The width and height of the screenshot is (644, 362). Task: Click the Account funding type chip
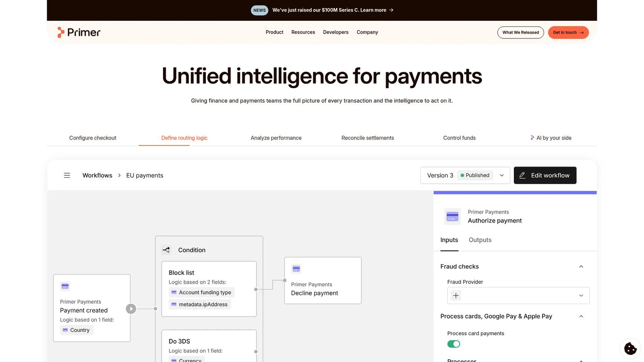click(x=201, y=292)
